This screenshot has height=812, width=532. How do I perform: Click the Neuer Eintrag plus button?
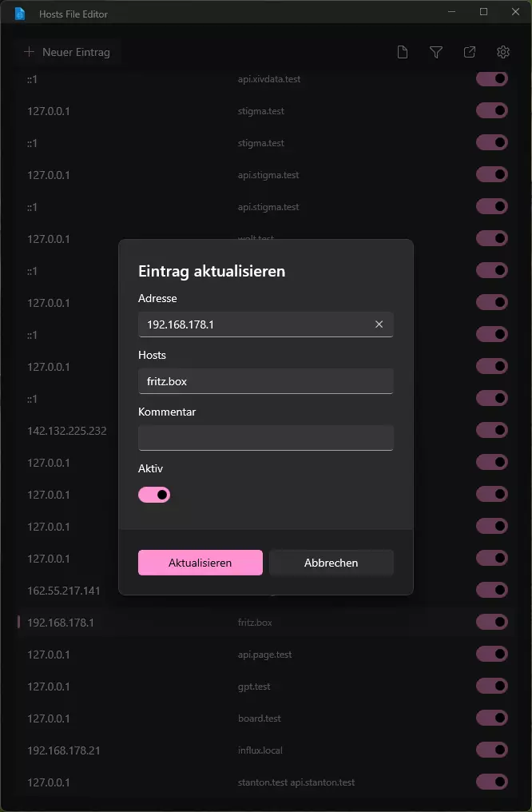pyautogui.click(x=67, y=52)
